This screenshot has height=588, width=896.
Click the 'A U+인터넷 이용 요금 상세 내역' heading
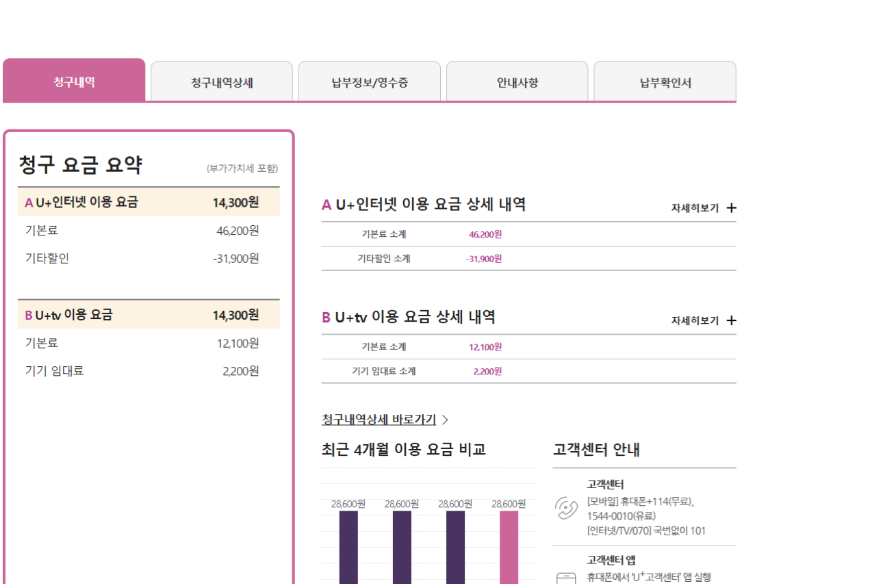coord(424,204)
